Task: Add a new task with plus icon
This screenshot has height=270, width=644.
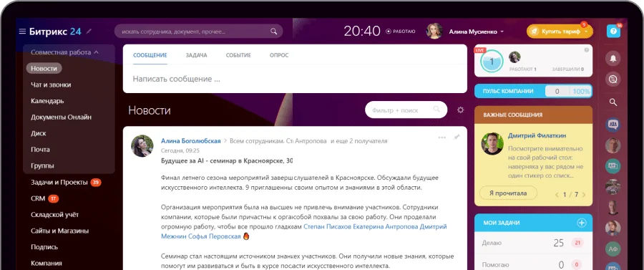Action: tap(582, 223)
